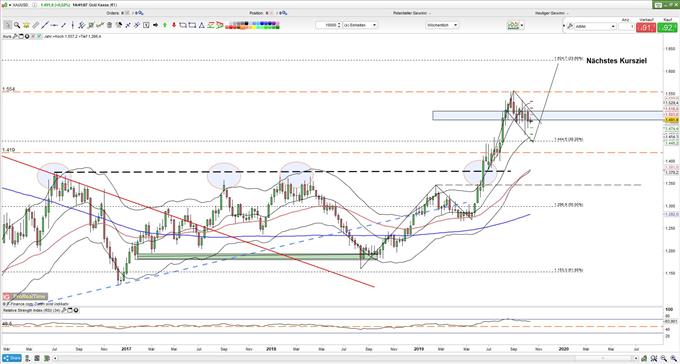This screenshot has height=364, width=680.
Task: Click the green Kauf buy button
Action: coord(668,28)
